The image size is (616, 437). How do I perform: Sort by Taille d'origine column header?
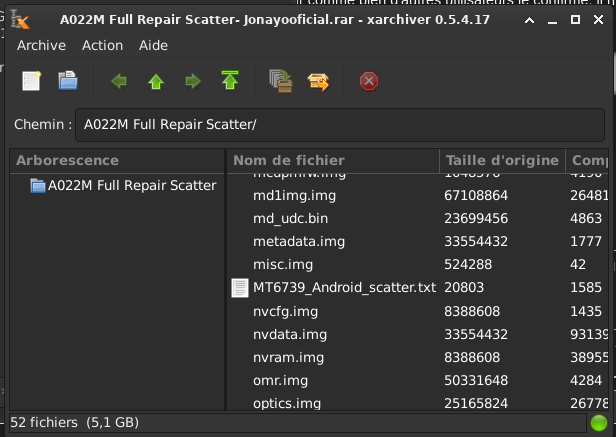[x=502, y=161]
